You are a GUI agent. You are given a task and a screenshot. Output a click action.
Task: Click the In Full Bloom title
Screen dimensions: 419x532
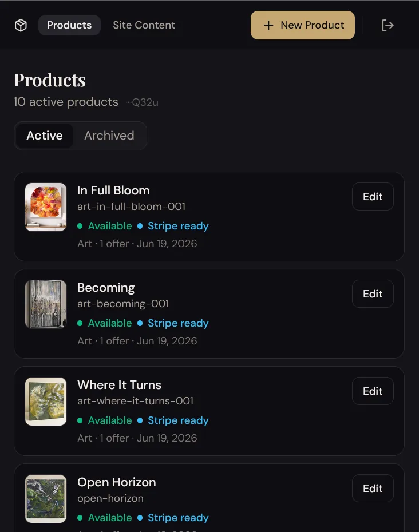pos(113,190)
